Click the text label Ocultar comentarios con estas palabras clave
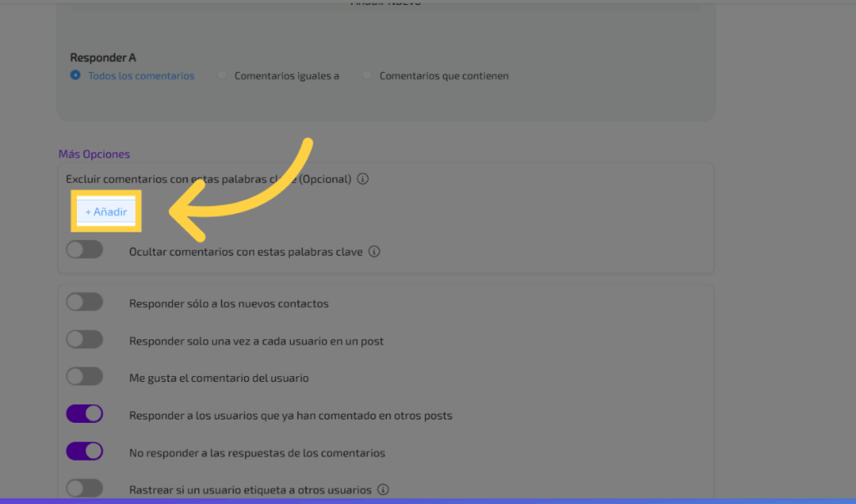Viewport: 856px width, 504px height. coord(246,252)
